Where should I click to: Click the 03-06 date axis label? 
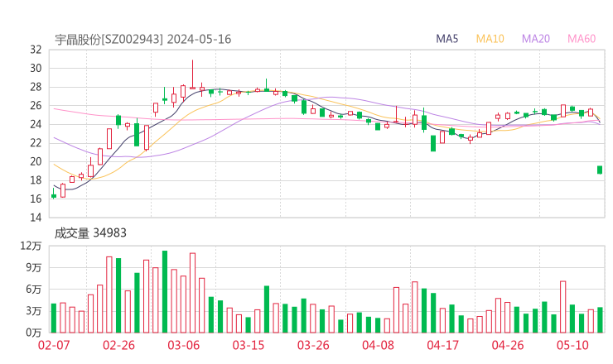(183, 345)
